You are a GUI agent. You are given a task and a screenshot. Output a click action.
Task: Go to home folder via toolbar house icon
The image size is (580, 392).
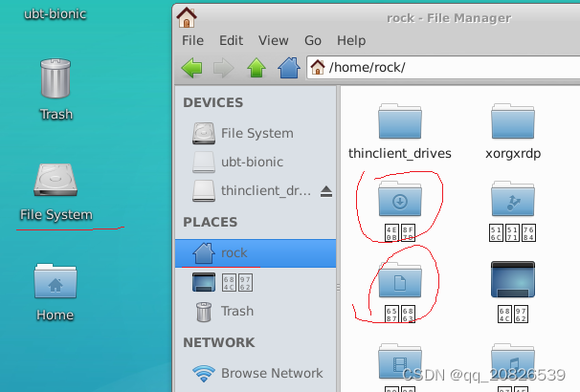(x=289, y=68)
